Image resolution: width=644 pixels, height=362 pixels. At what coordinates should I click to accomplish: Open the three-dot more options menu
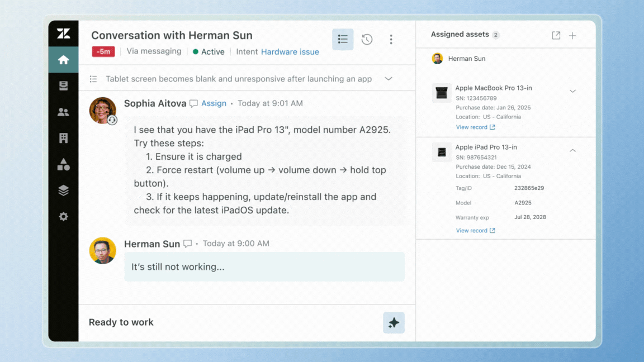tap(391, 39)
